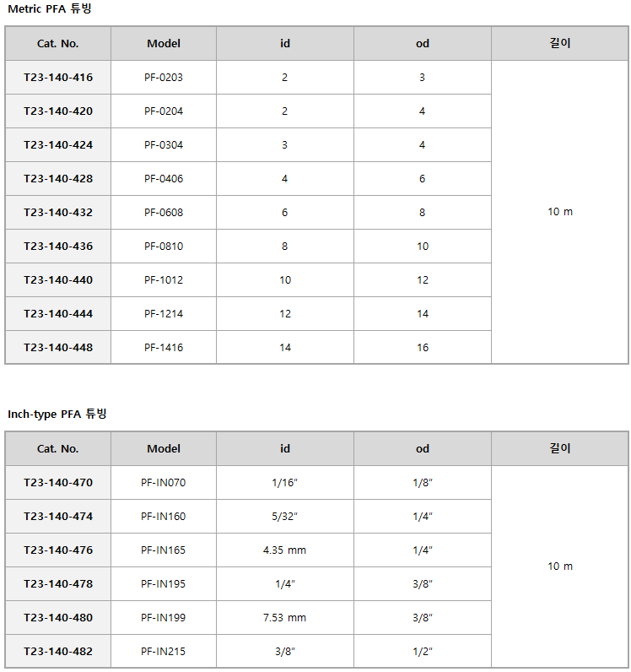Viewport: 631px width, 672px height.
Task: Select catalog number T23-140-416
Action: click(x=58, y=78)
